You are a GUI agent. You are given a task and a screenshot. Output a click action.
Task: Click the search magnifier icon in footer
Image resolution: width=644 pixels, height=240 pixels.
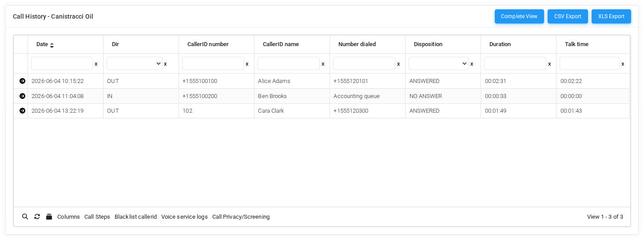pos(25,216)
